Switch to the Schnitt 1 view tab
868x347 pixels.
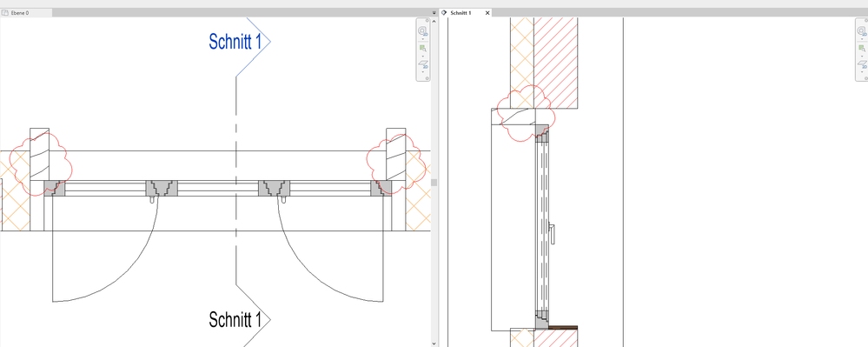tap(466, 12)
